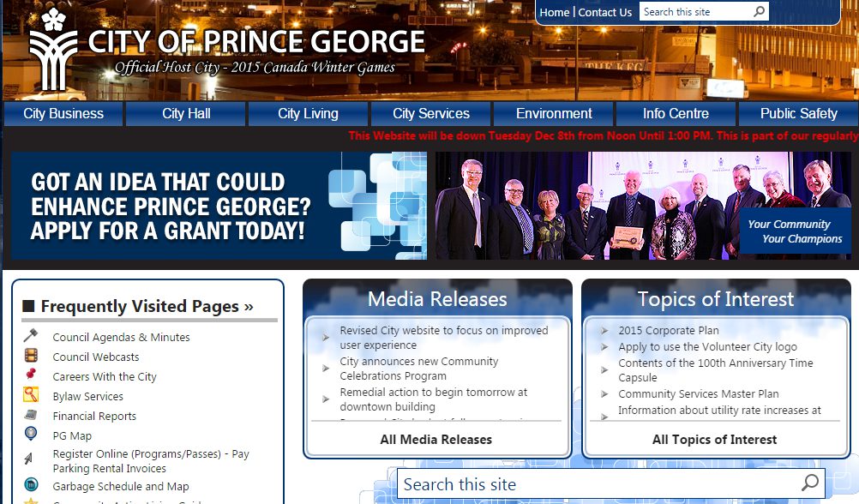
Task: Open Information about utility rate increases
Action: coord(719,411)
